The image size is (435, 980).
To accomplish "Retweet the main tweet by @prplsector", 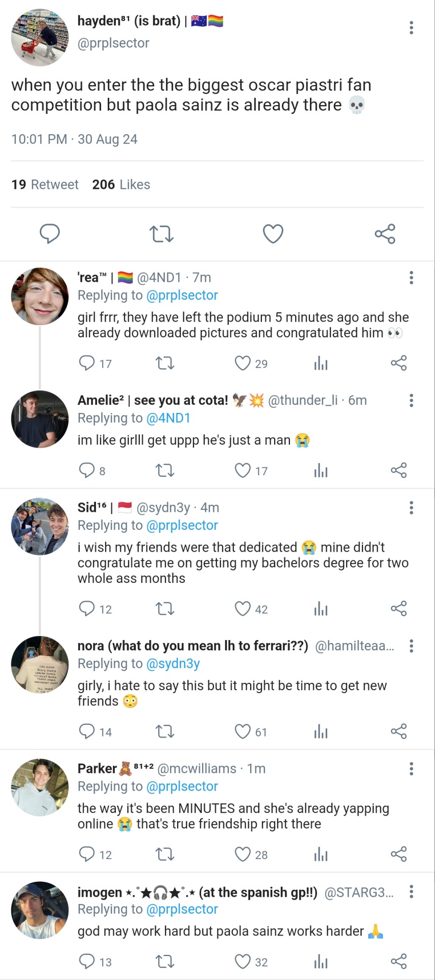I will click(161, 234).
